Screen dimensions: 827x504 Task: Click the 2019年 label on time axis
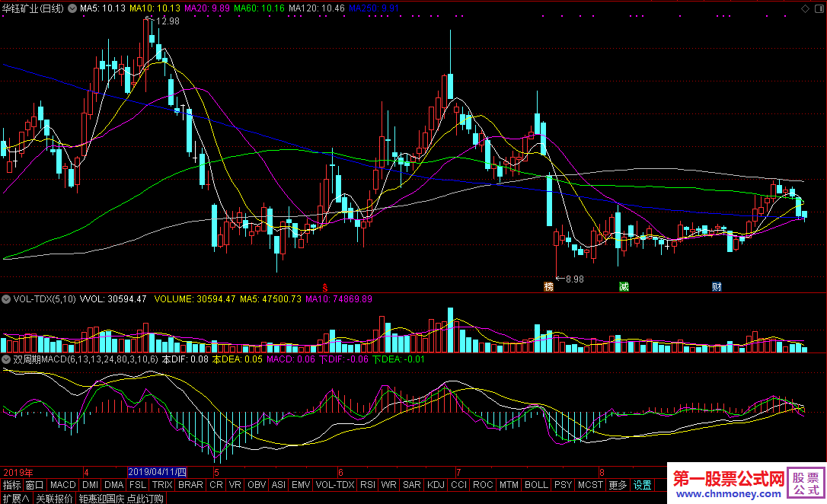(18, 472)
